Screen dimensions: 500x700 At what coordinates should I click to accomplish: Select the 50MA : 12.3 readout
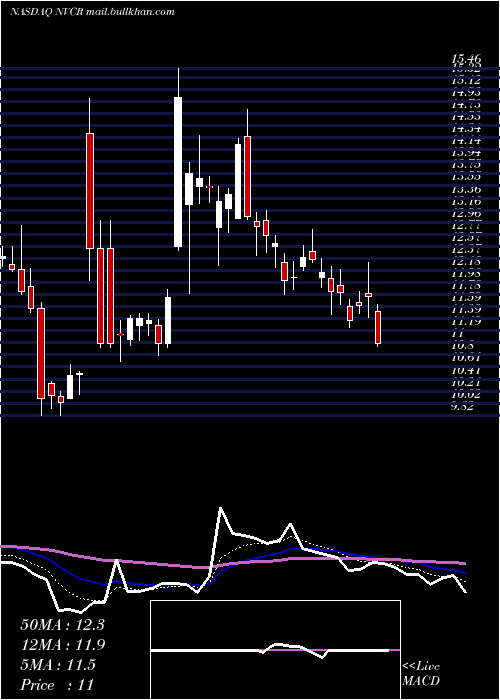pyautogui.click(x=62, y=625)
